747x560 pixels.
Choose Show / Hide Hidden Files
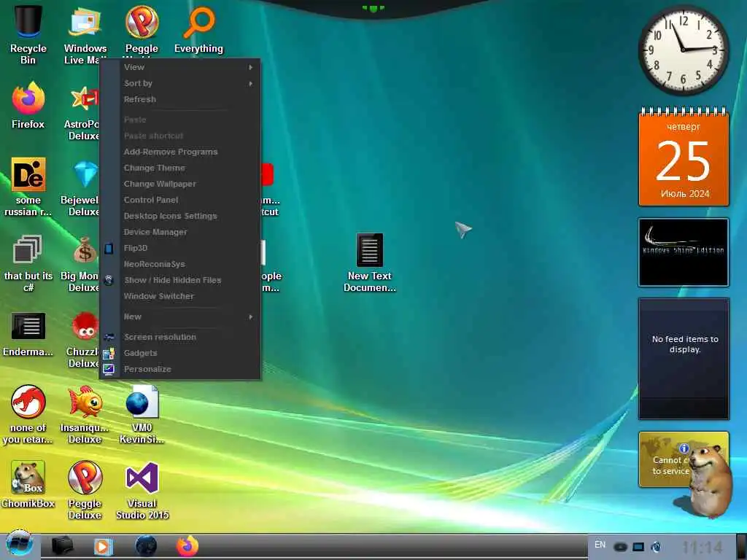click(x=181, y=280)
